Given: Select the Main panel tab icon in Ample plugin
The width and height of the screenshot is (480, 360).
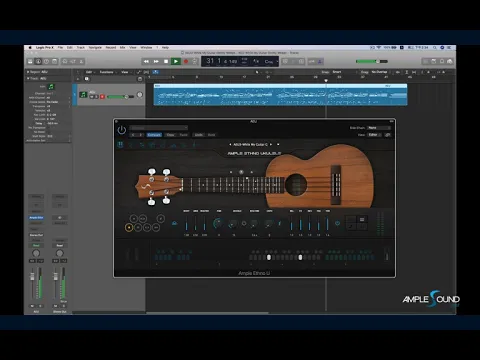Looking at the screenshot, I should tap(120, 145).
